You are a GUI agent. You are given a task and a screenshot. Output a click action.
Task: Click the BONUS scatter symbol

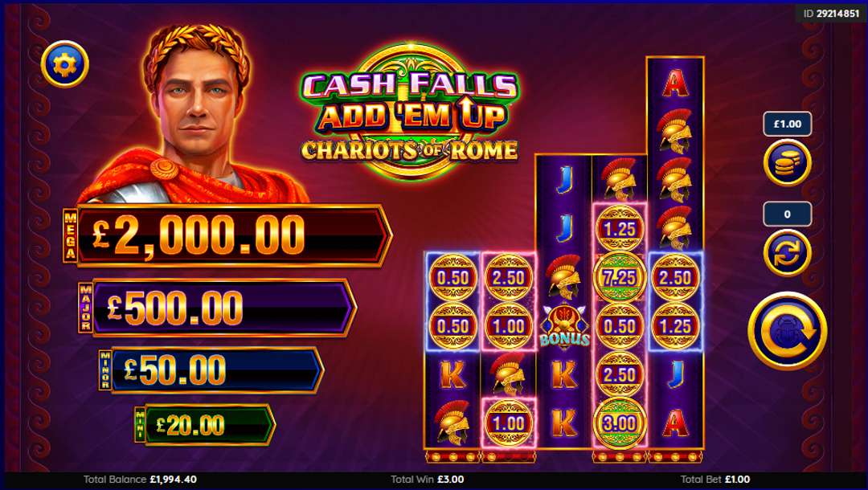tap(565, 326)
